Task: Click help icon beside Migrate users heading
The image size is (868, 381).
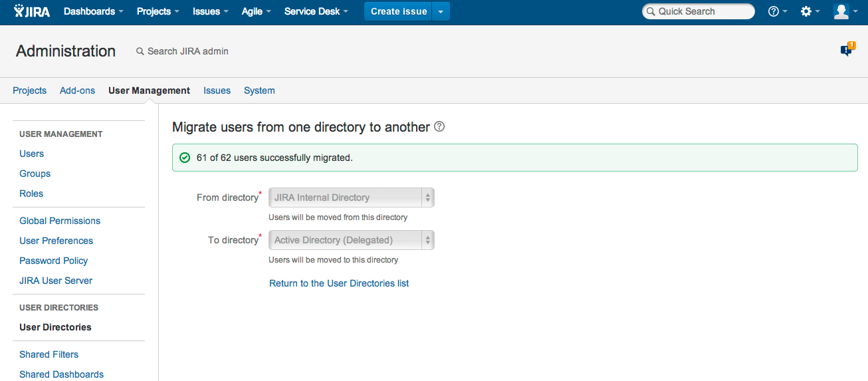Action: pyautogui.click(x=439, y=126)
